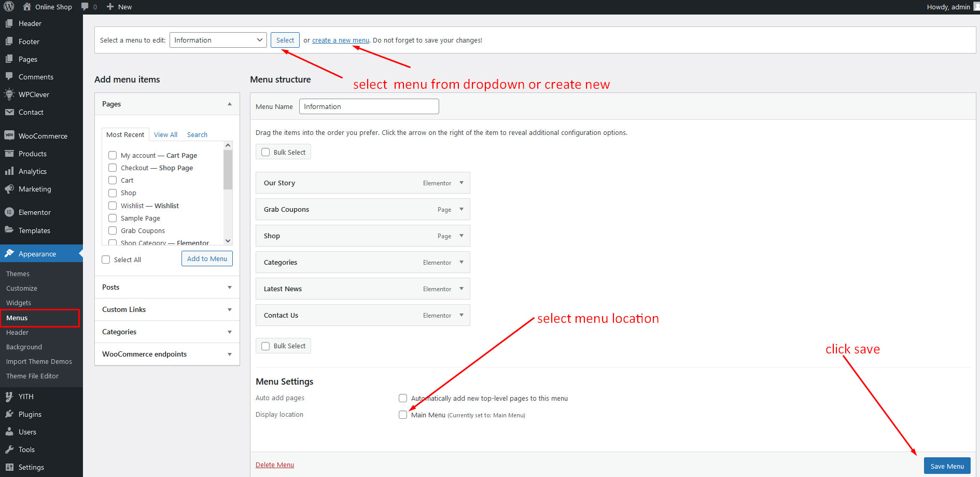Enable Main Menu display location checkbox
Viewport: 980px width, 477px height.
coord(403,415)
